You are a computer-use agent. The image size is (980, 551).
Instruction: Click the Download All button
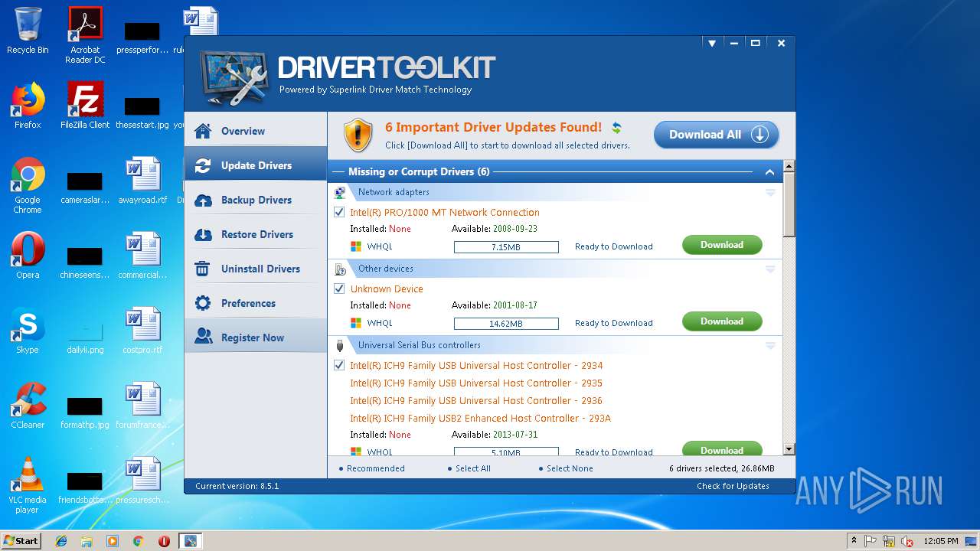[x=716, y=135]
